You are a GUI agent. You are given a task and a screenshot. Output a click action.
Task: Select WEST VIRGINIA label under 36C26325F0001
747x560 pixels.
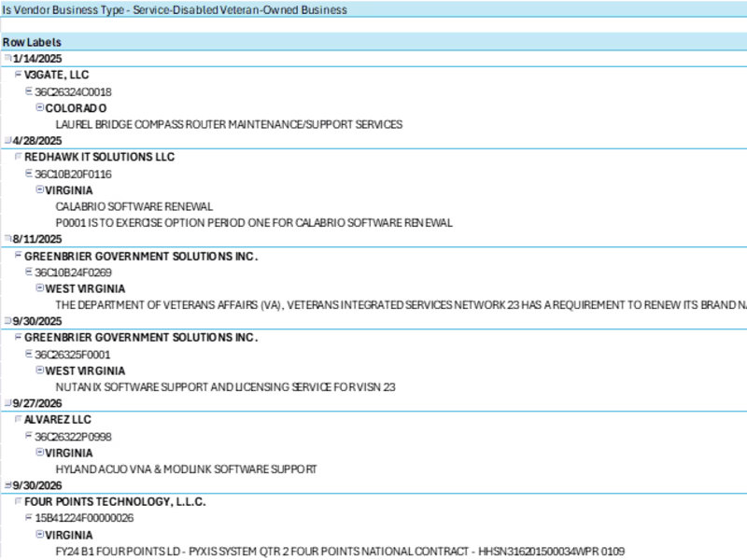(x=85, y=371)
